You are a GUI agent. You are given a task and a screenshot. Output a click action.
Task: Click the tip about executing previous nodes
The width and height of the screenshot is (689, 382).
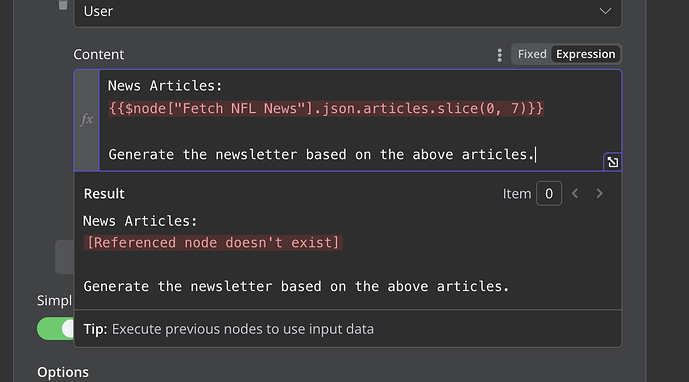pyautogui.click(x=228, y=329)
